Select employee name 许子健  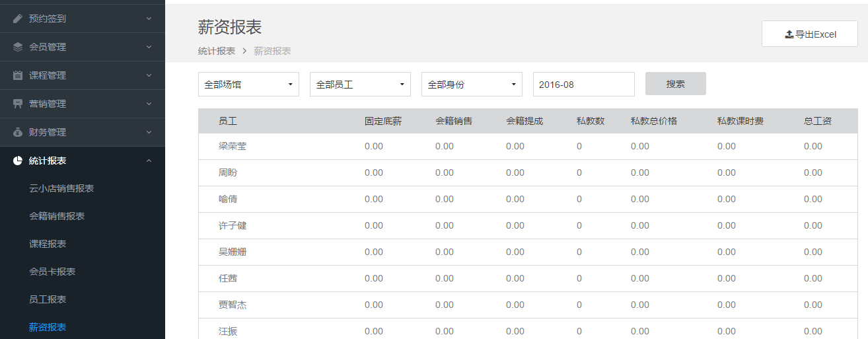[x=233, y=225]
